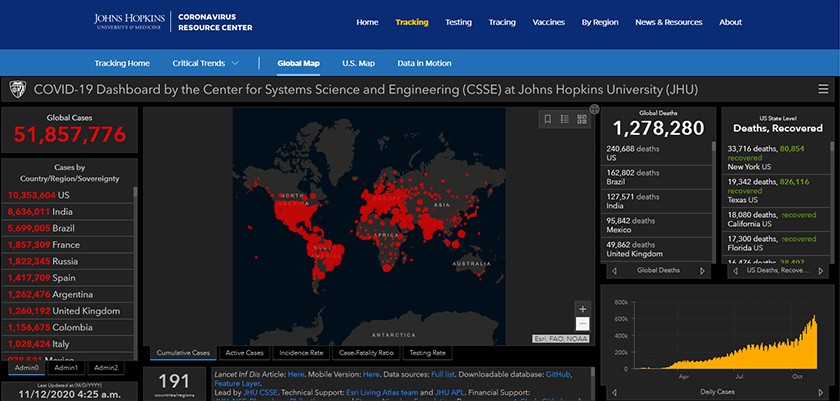Image resolution: width=840 pixels, height=401 pixels.
Task: Select the Active Cases map tab
Action: pyautogui.click(x=244, y=353)
